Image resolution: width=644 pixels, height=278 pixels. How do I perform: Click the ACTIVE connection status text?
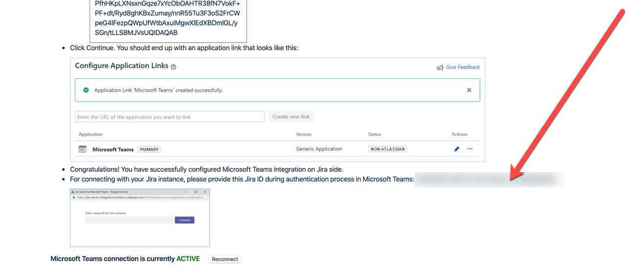pyautogui.click(x=188, y=259)
